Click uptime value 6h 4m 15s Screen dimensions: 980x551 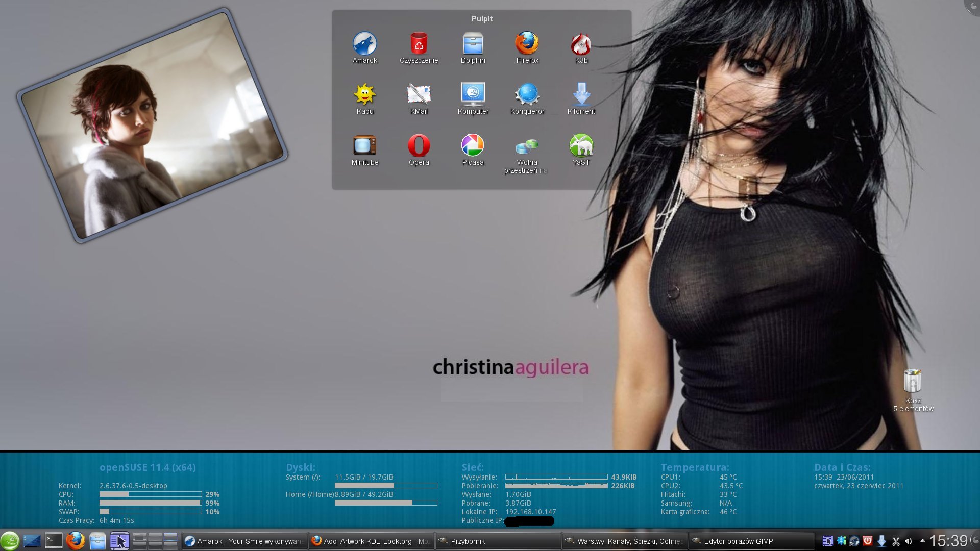click(x=117, y=520)
